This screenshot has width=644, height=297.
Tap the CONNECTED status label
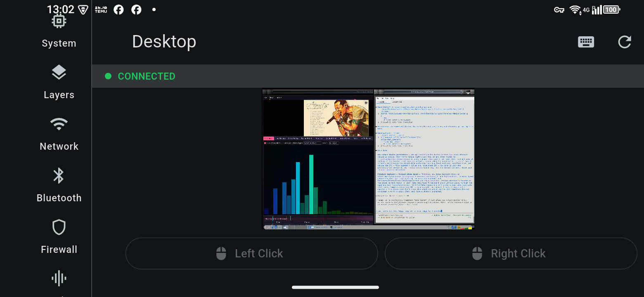147,76
